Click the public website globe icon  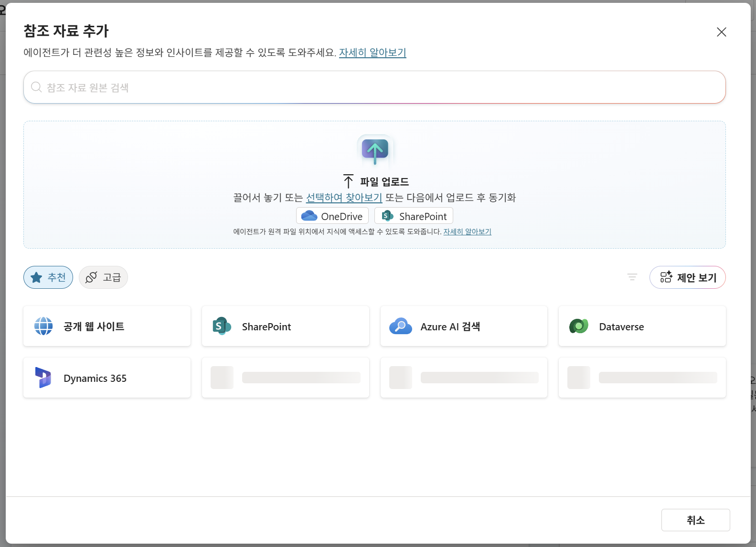[43, 326]
